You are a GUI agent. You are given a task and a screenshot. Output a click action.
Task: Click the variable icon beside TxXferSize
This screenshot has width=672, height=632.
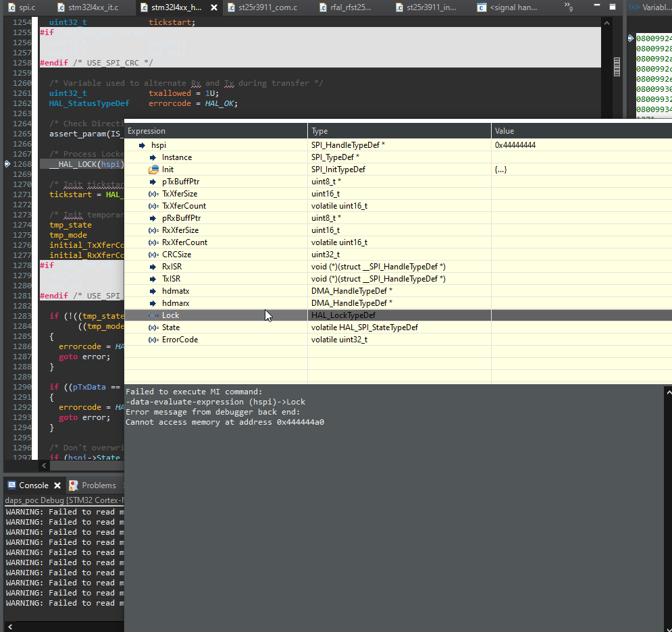coord(153,194)
